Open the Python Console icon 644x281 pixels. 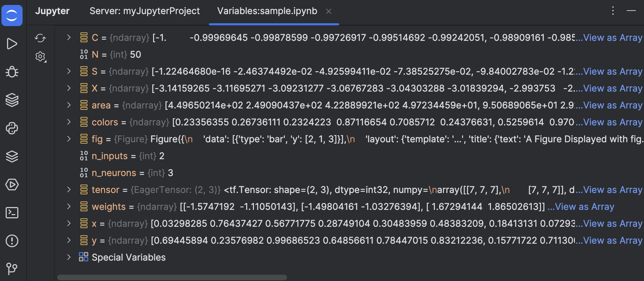[x=12, y=128]
